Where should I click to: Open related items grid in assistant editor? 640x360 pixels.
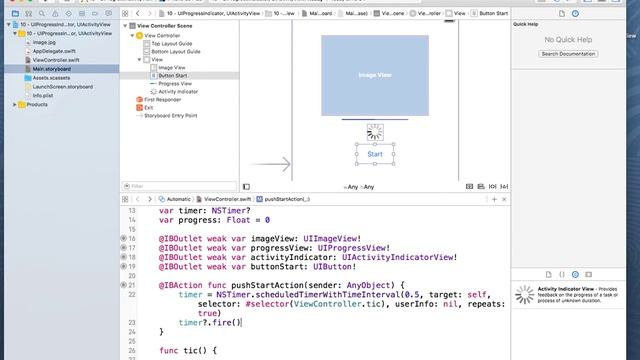pos(125,199)
